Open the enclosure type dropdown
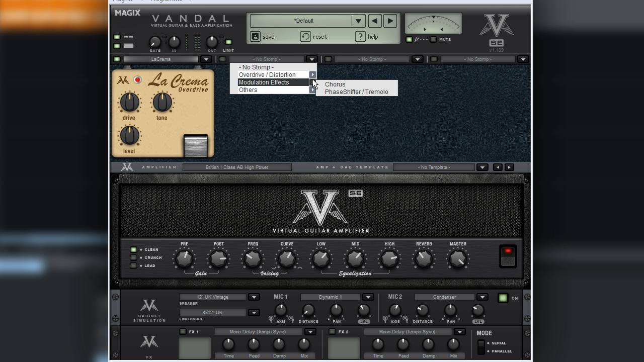This screenshot has height=362, width=644. click(x=254, y=313)
